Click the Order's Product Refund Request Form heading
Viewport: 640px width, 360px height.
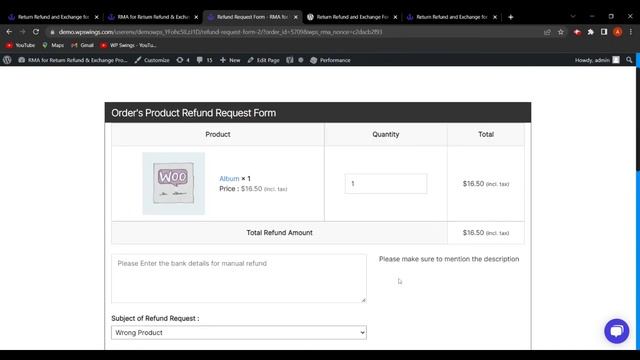pos(193,113)
